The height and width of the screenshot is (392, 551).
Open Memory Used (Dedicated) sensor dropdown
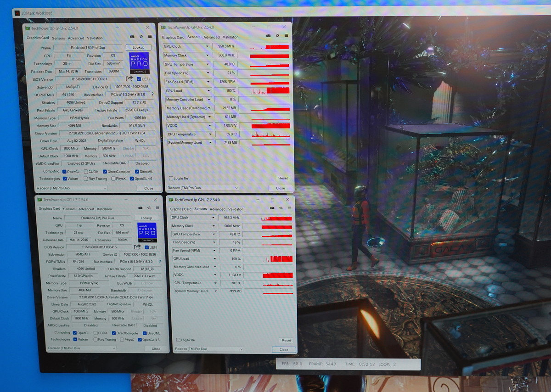point(209,108)
